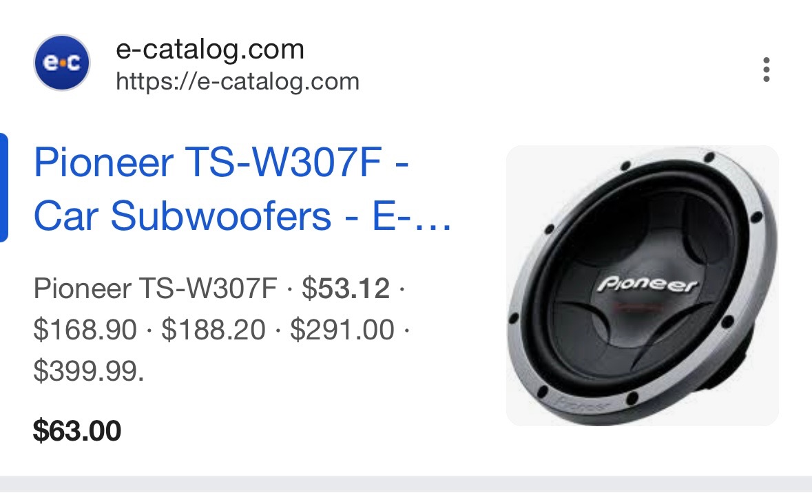Click the bold $53.12 price in snippet
Screen dimensions: 812x504
pos(346,288)
